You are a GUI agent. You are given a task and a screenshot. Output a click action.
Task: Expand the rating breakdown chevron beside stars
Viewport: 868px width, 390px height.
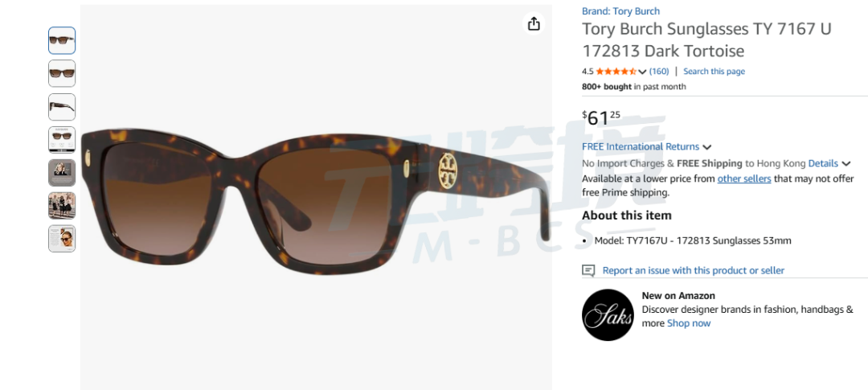click(x=642, y=72)
